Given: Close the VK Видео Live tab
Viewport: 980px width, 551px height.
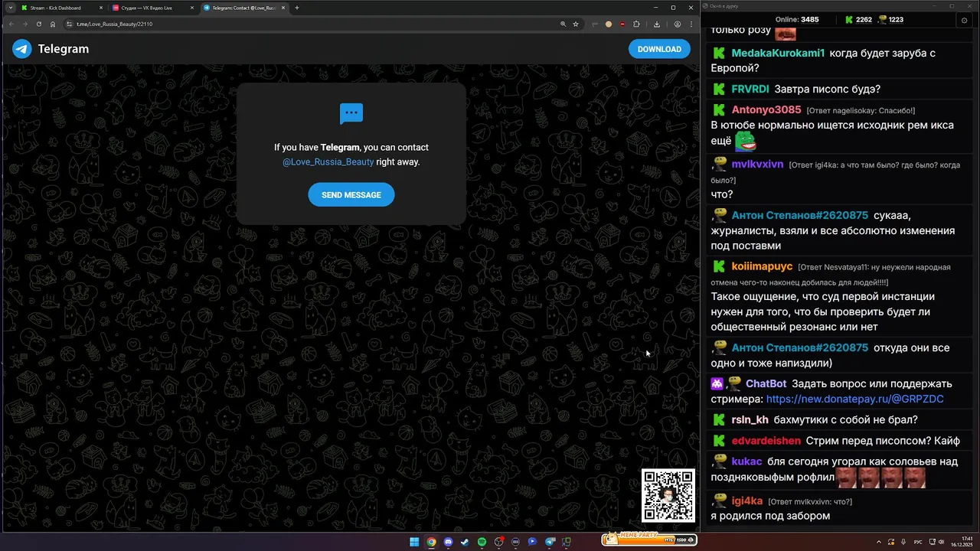Looking at the screenshot, I should click(x=191, y=8).
